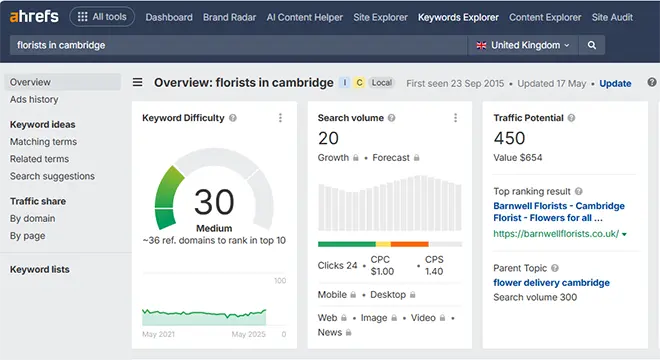Go to Dashboard

click(169, 17)
